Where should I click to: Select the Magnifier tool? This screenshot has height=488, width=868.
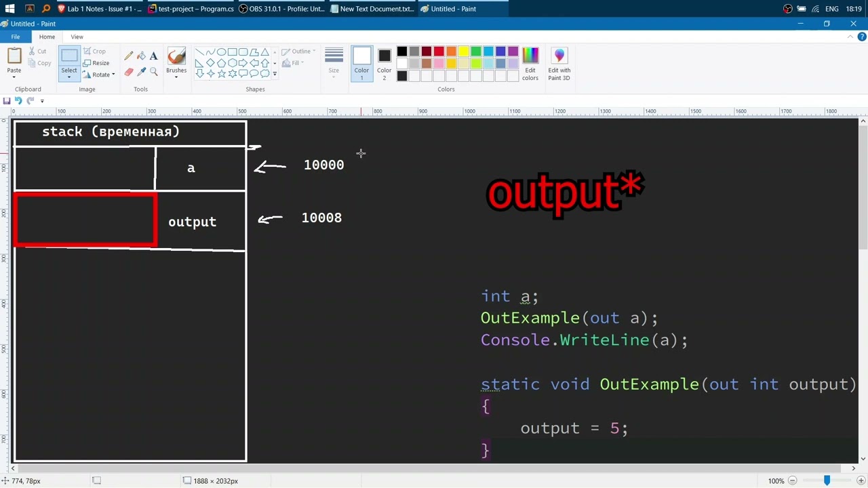153,71
